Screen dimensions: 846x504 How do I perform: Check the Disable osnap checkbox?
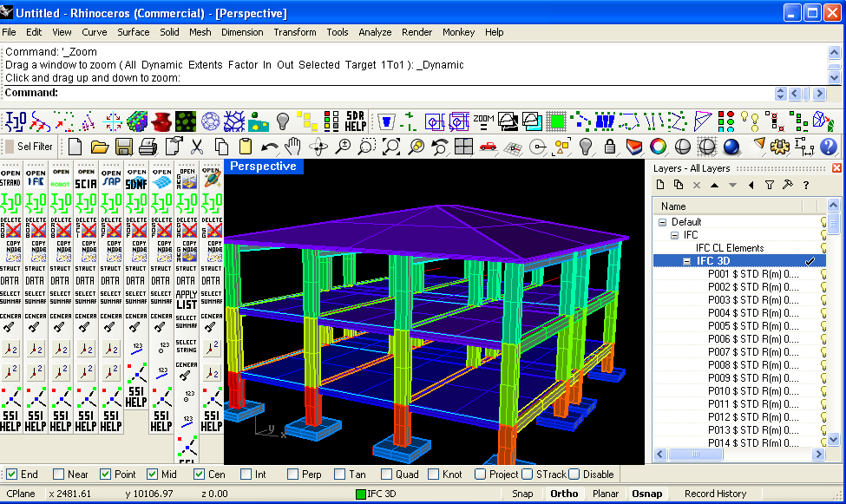click(x=574, y=475)
